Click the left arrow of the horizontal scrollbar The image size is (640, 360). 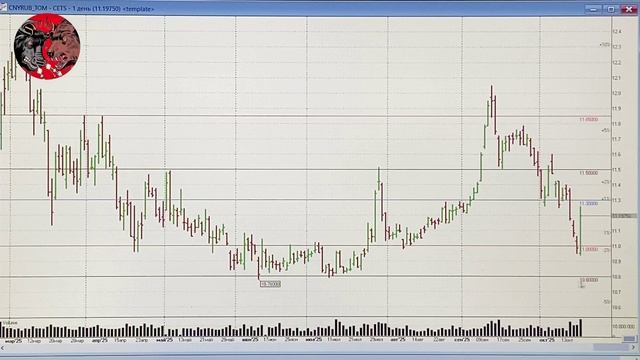coord(2,348)
